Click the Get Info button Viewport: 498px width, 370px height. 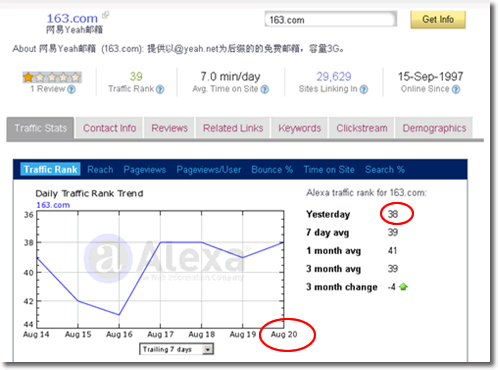tap(438, 19)
